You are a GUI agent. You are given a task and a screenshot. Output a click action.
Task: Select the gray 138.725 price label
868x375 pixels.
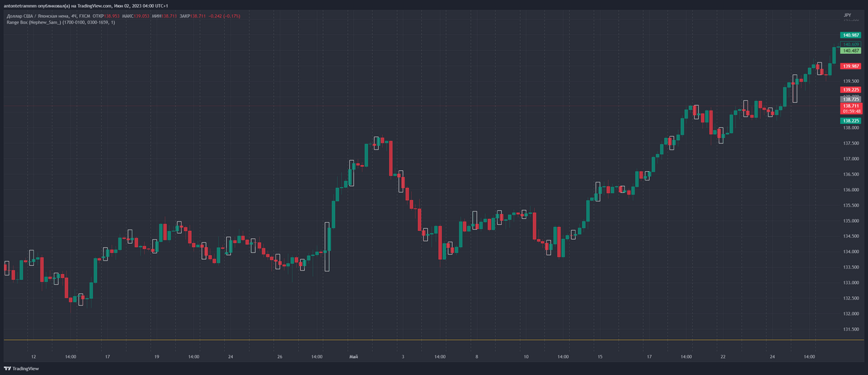(x=851, y=99)
